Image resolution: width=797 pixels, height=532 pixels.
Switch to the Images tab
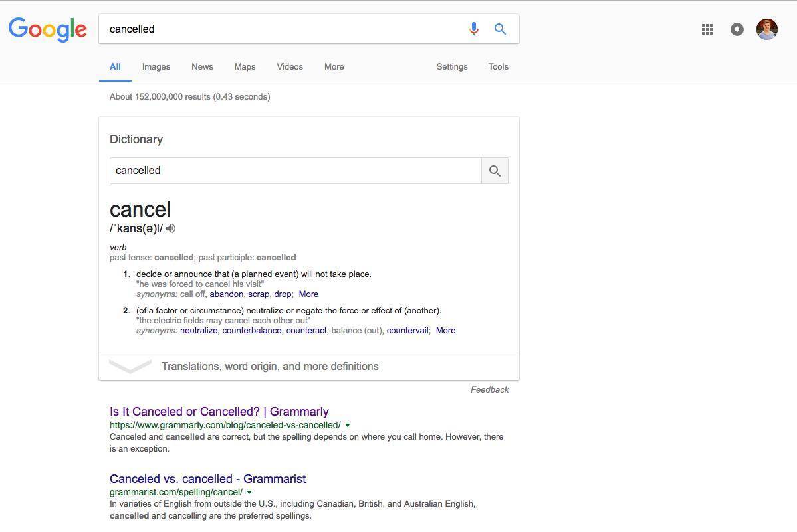[156, 67]
